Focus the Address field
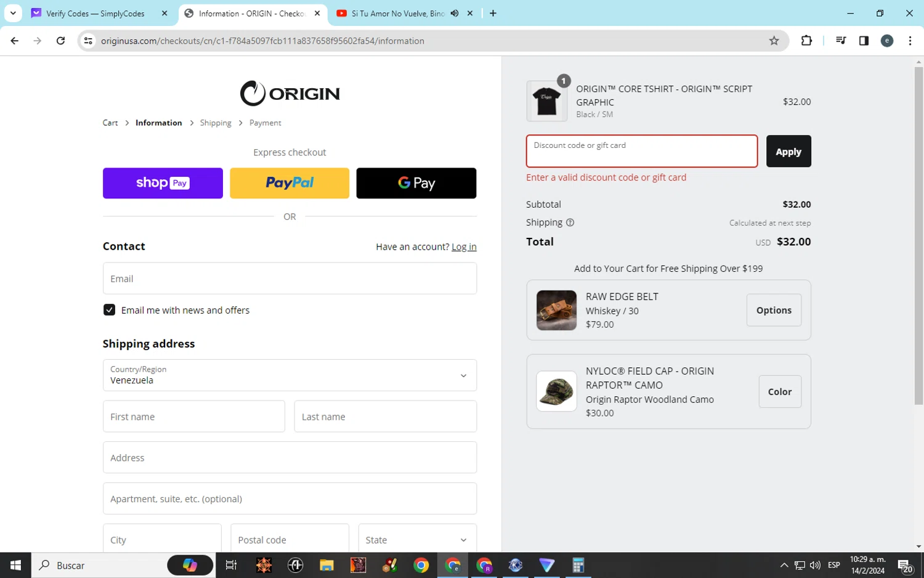 coord(290,458)
